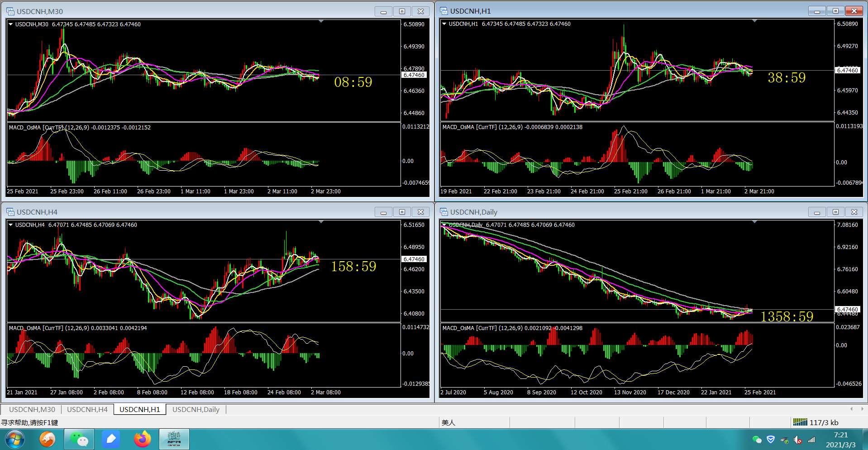868x450 pixels.
Task: Click the chart tabs scroll-right arrow
Action: [862, 409]
